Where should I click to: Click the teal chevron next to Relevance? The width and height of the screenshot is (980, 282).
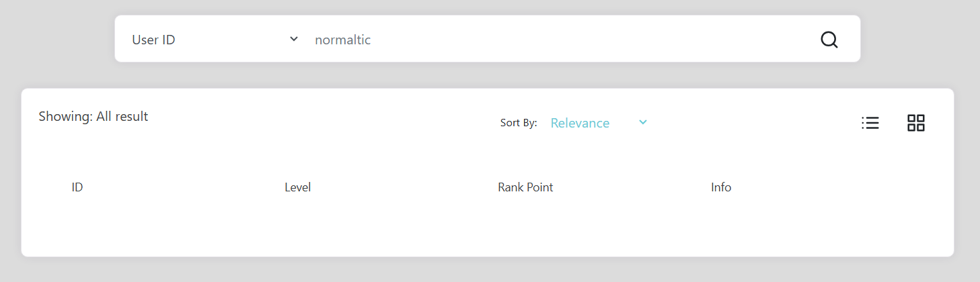(x=643, y=122)
